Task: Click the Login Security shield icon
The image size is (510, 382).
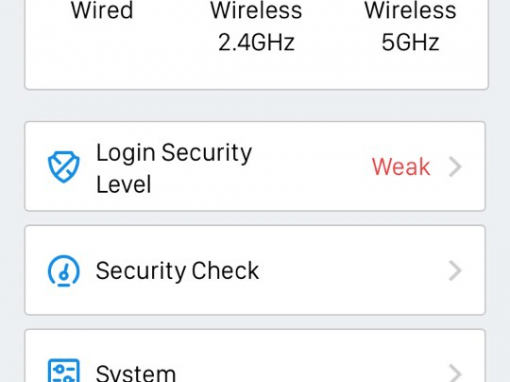Action: pyautogui.click(x=64, y=167)
